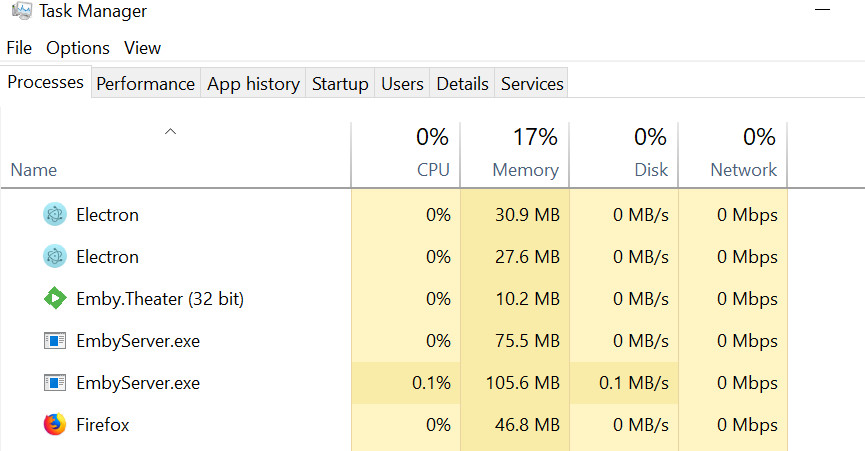Viewport: 865px width, 451px height.
Task: Click the first Electron process icon
Action: tap(54, 214)
